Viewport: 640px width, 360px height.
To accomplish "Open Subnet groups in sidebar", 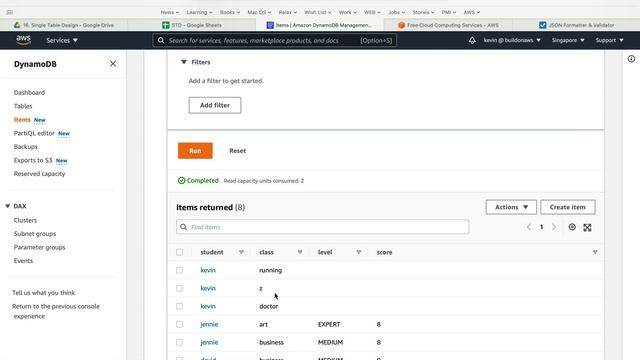I will point(35,233).
